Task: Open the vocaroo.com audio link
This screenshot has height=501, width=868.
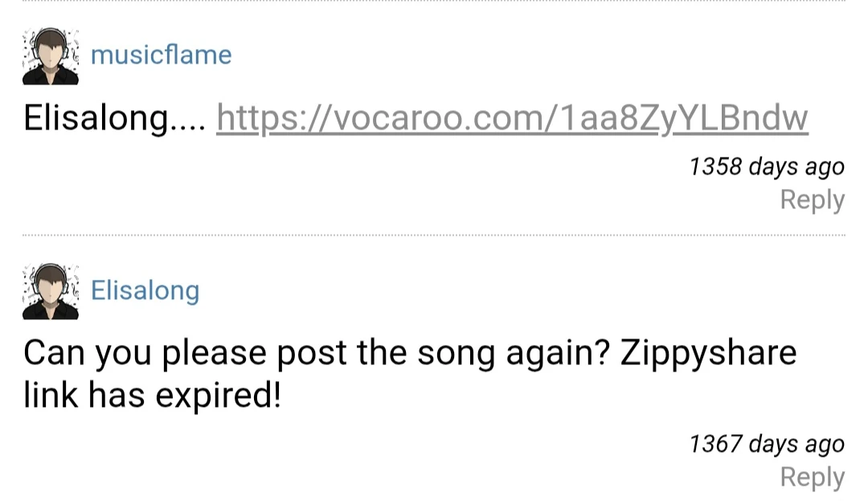Action: pyautogui.click(x=512, y=119)
